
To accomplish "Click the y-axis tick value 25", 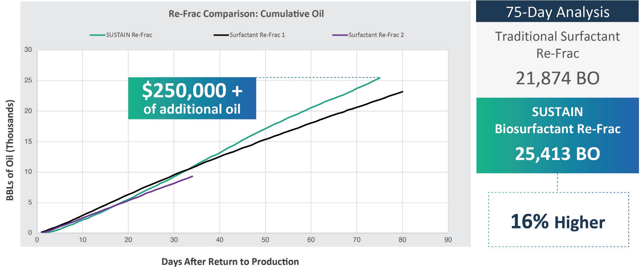I will click(28, 80).
